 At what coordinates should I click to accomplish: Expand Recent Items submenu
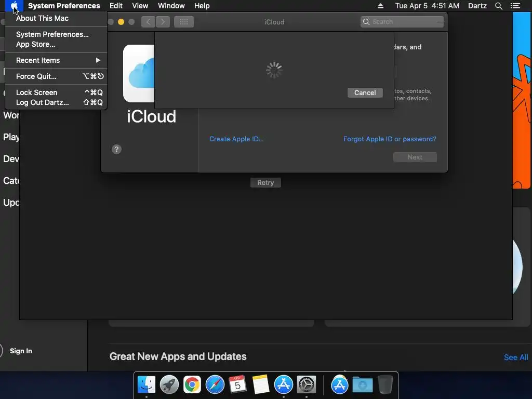pyautogui.click(x=56, y=60)
